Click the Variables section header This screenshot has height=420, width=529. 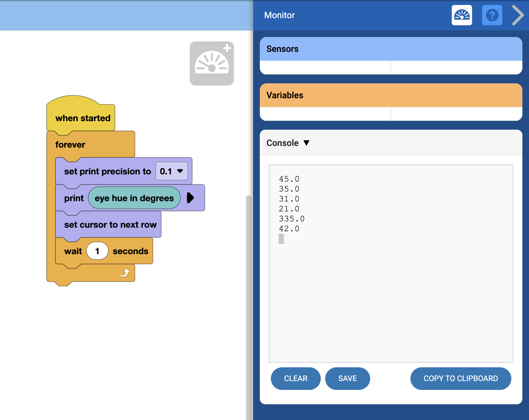pos(391,95)
